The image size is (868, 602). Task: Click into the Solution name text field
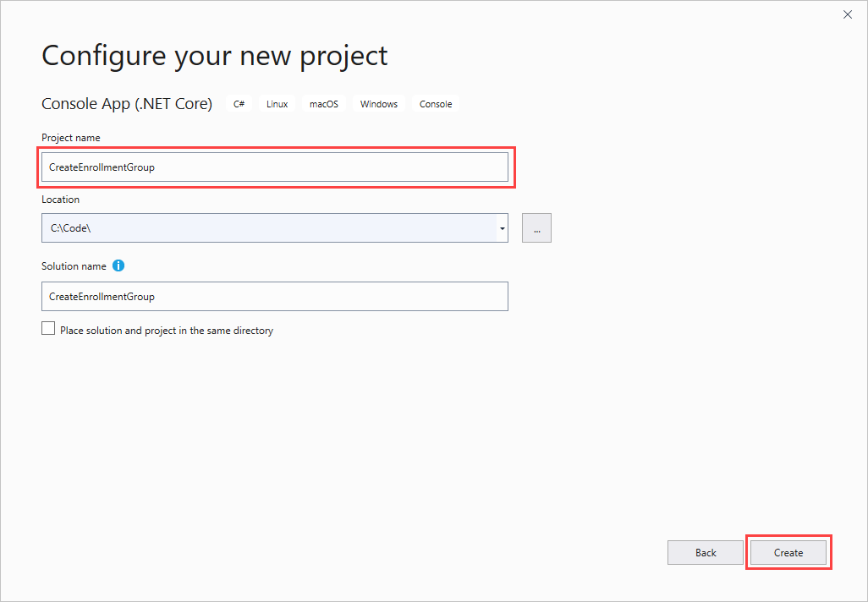(x=274, y=297)
